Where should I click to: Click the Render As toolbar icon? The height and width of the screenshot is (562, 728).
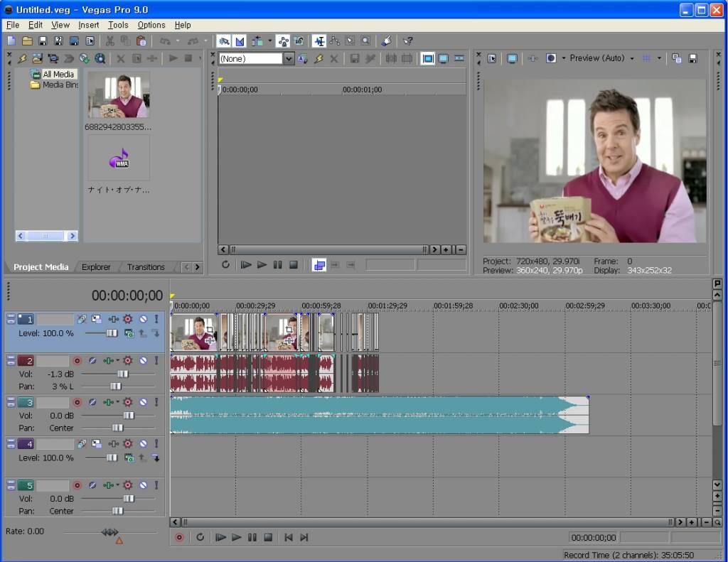(74, 41)
